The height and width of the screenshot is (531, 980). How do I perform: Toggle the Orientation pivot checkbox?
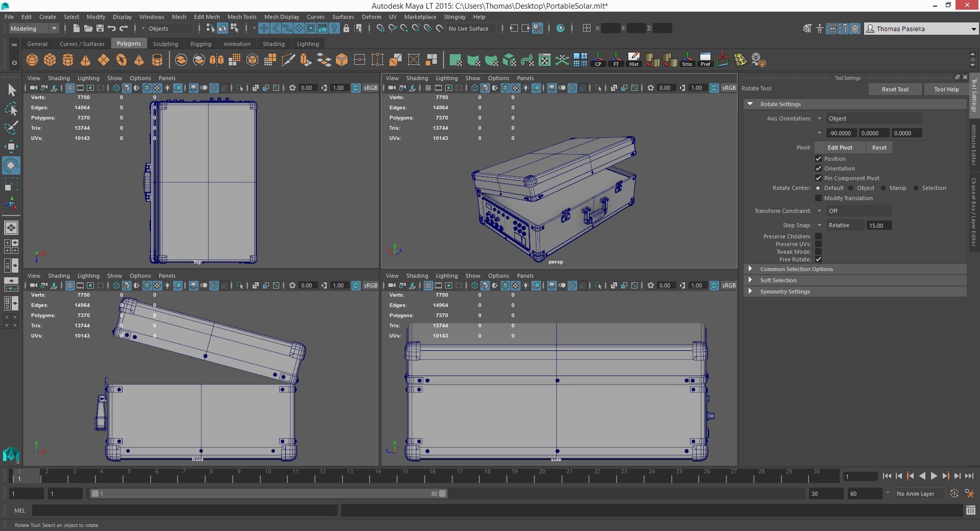[818, 168]
